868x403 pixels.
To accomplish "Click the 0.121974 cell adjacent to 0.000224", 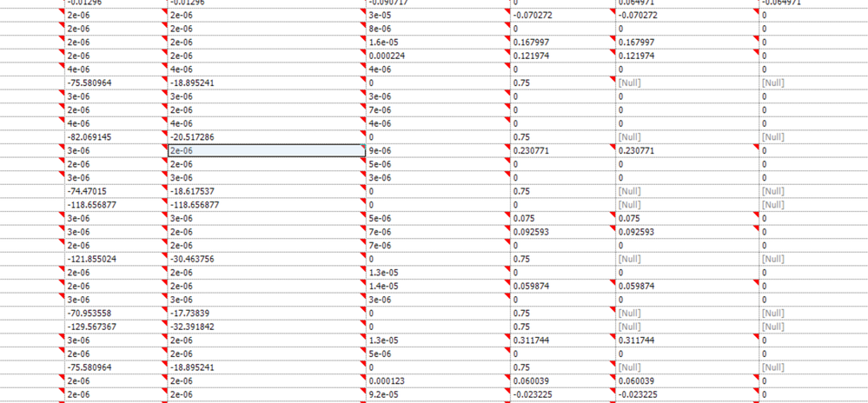I will pos(563,56).
